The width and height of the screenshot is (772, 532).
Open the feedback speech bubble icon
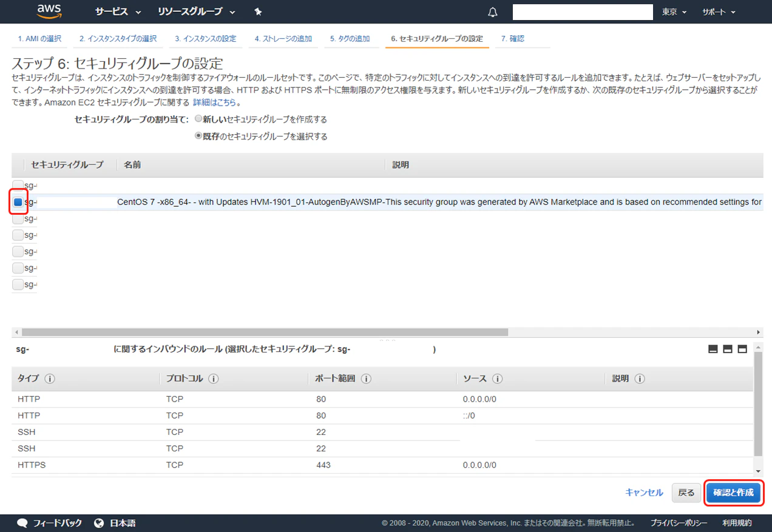[23, 523]
